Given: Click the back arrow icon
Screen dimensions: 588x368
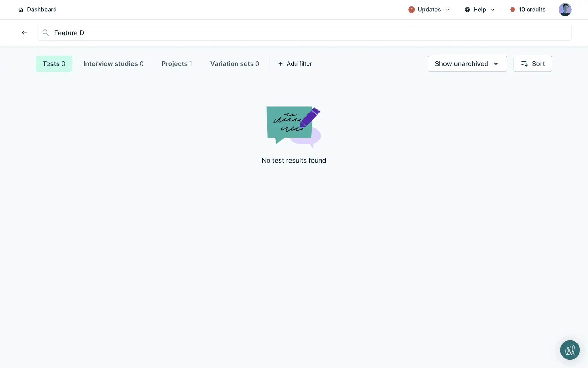Looking at the screenshot, I should [24, 33].
